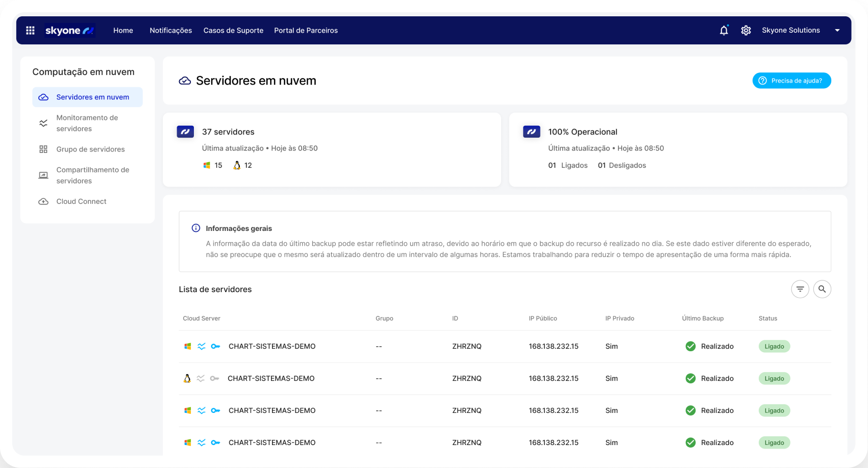Open the app grid launcher icon
The image size is (868, 468).
30,30
